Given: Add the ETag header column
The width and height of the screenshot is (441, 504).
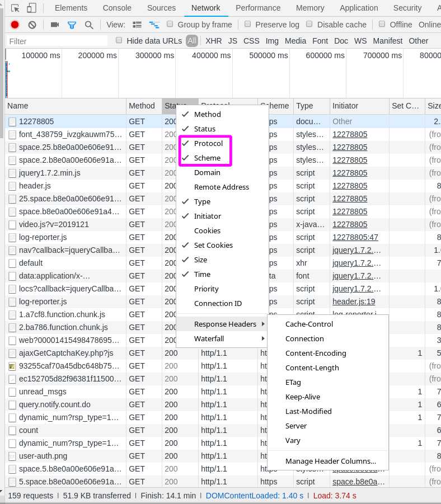Looking at the screenshot, I should point(328,382).
